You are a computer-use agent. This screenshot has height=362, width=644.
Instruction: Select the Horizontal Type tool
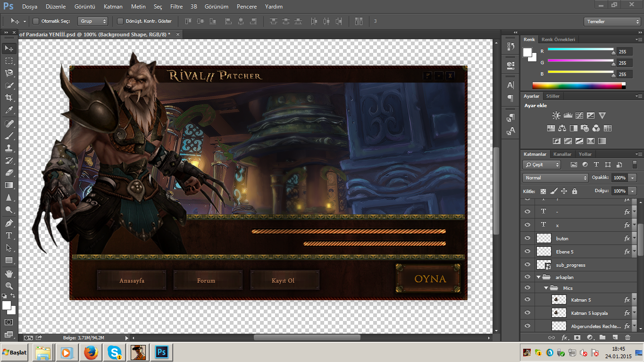(x=9, y=235)
